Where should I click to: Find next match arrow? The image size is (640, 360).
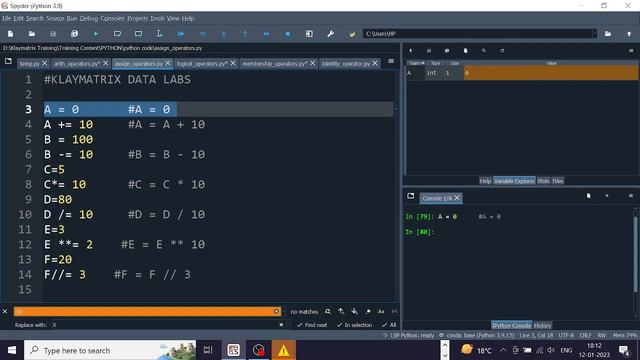coord(354,311)
